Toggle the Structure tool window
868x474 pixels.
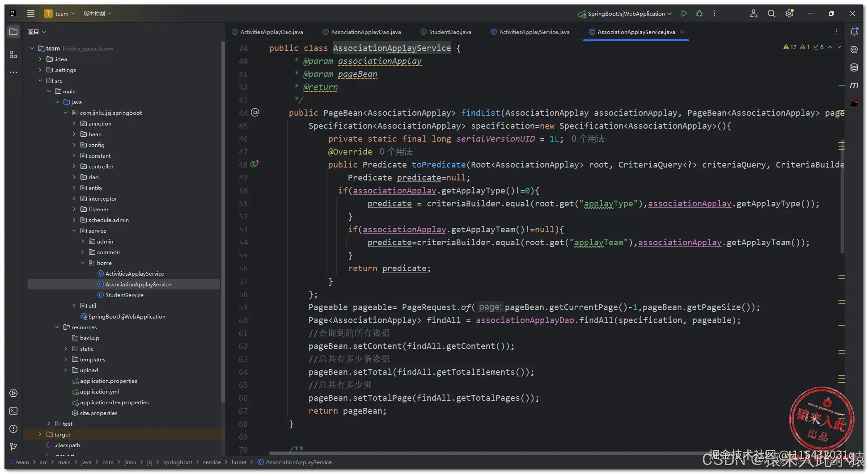(x=13, y=55)
